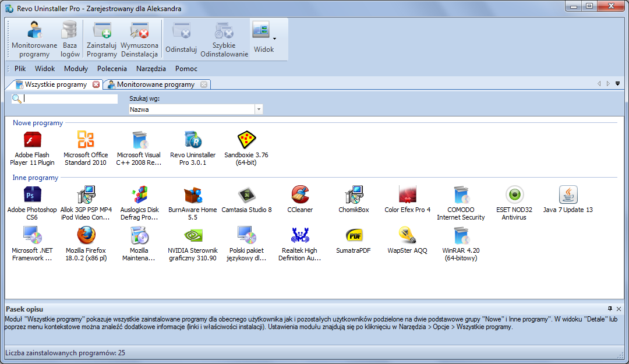
Task: Select Auslogics Disk Defrag
Action: [140, 203]
